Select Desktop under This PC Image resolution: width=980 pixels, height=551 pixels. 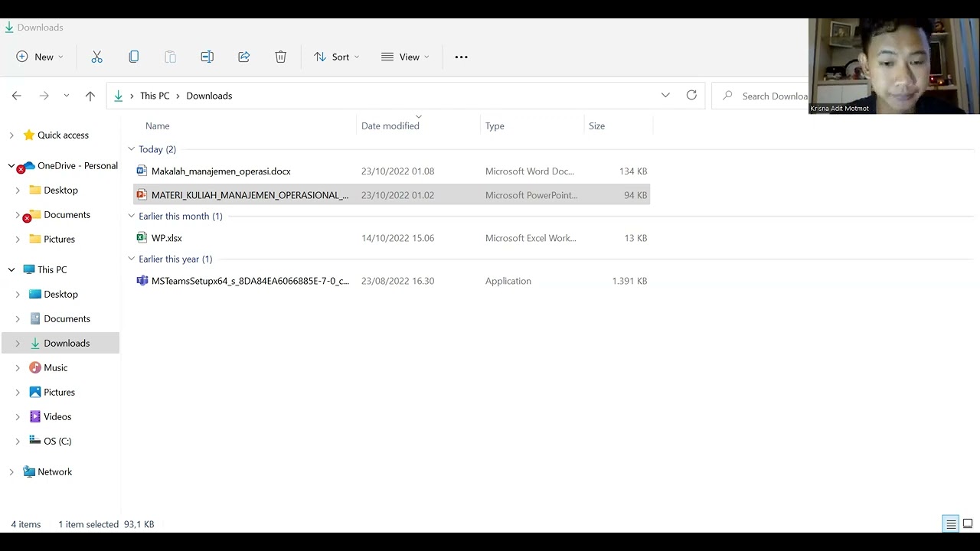(x=60, y=294)
